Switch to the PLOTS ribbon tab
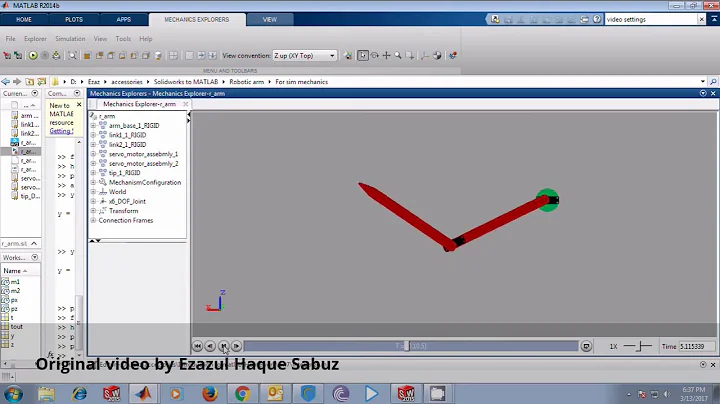 pyautogui.click(x=74, y=20)
